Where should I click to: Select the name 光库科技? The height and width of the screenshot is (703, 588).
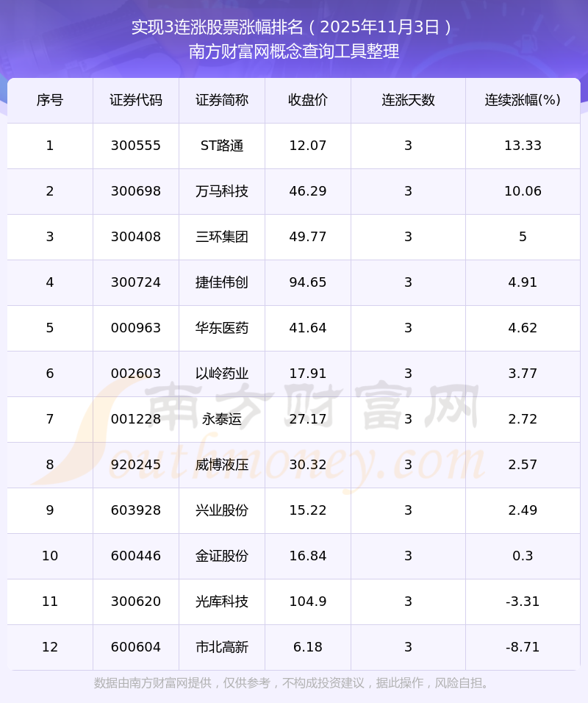pos(222,602)
